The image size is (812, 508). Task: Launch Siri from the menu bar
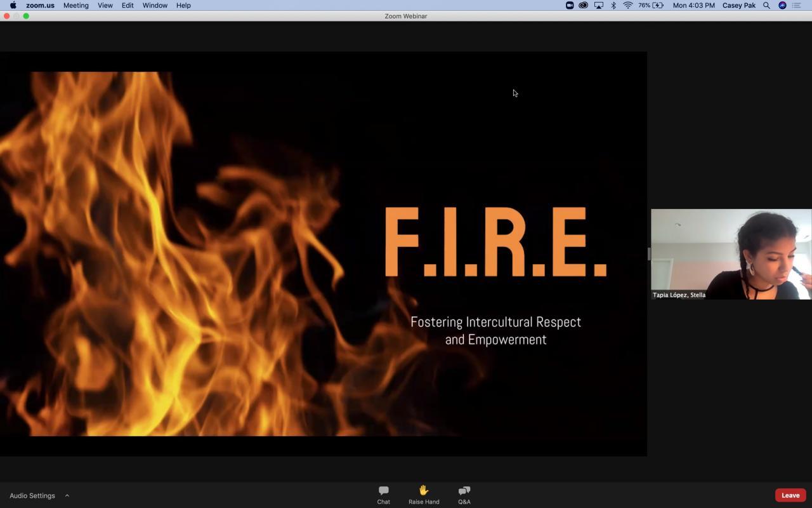[782, 5]
